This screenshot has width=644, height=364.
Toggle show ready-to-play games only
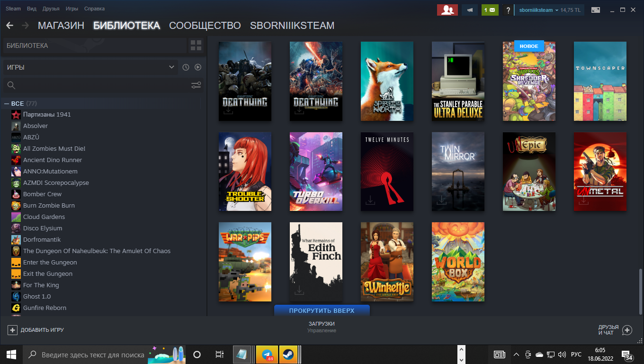[198, 67]
